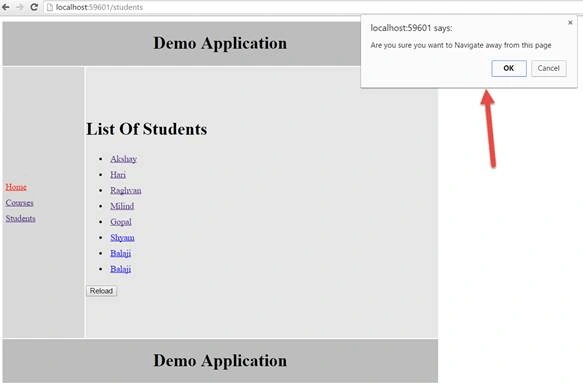Open the Students link in sidebar

click(x=20, y=218)
